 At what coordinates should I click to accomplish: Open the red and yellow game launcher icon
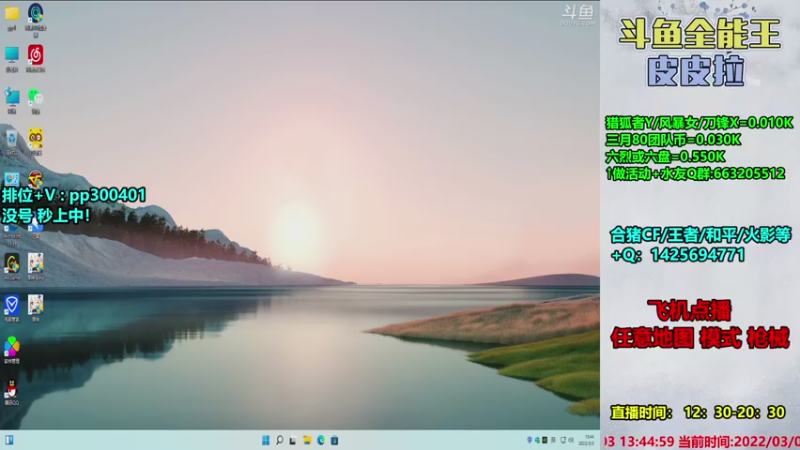pyautogui.click(x=35, y=179)
